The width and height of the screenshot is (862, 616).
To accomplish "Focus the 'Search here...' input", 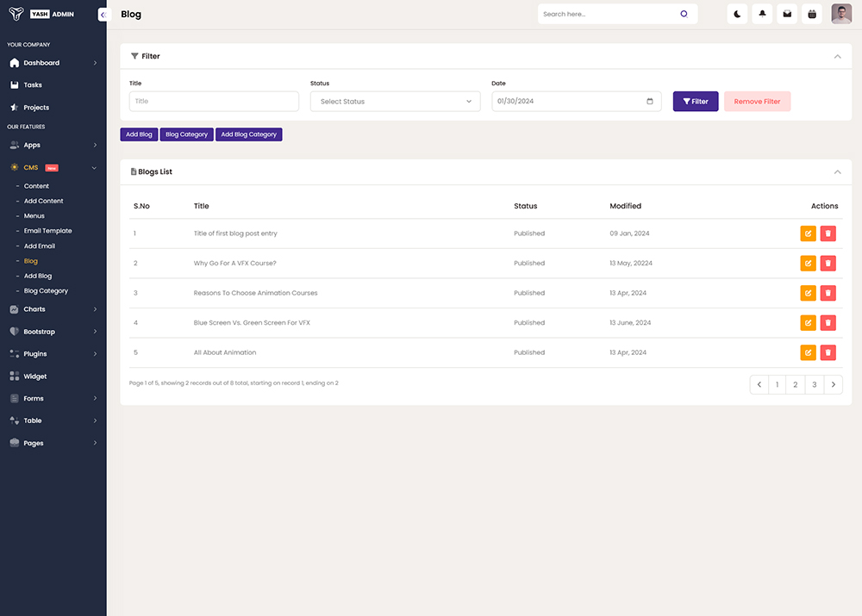I will (x=609, y=15).
